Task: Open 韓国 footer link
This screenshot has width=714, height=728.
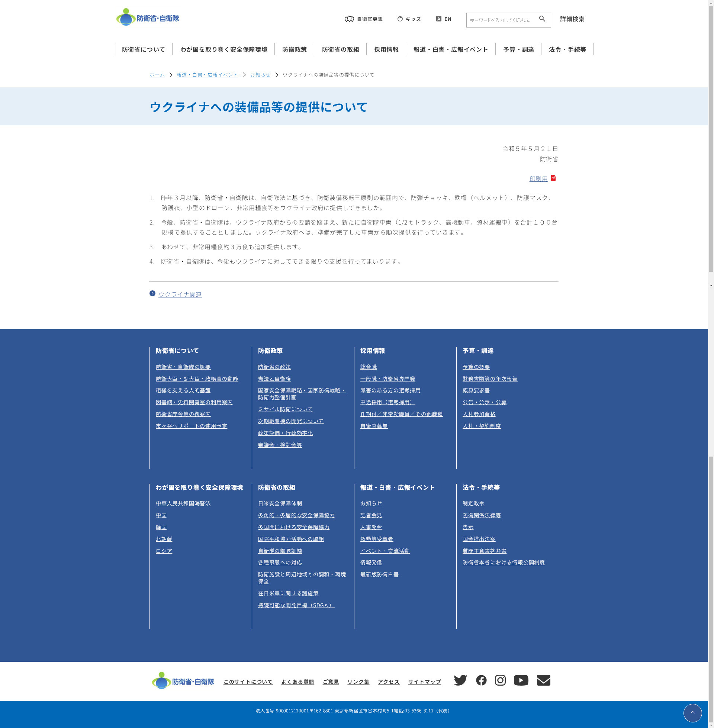Action: pos(161,527)
